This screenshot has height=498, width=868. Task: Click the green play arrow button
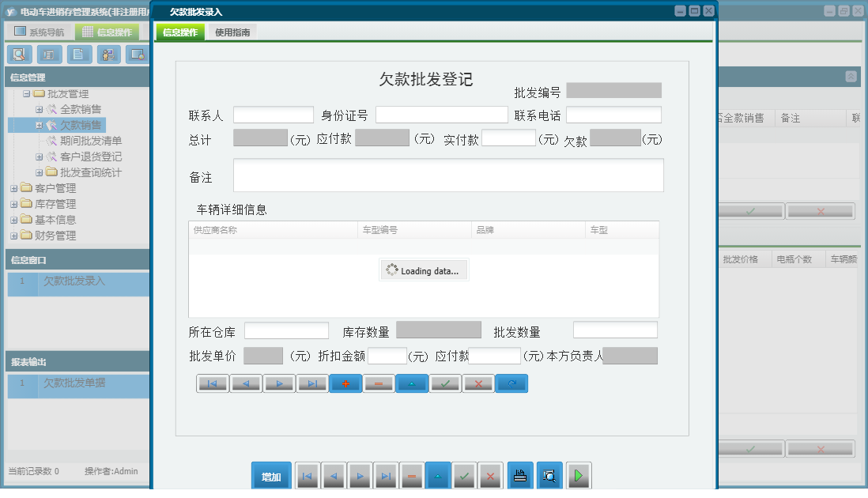(x=579, y=476)
